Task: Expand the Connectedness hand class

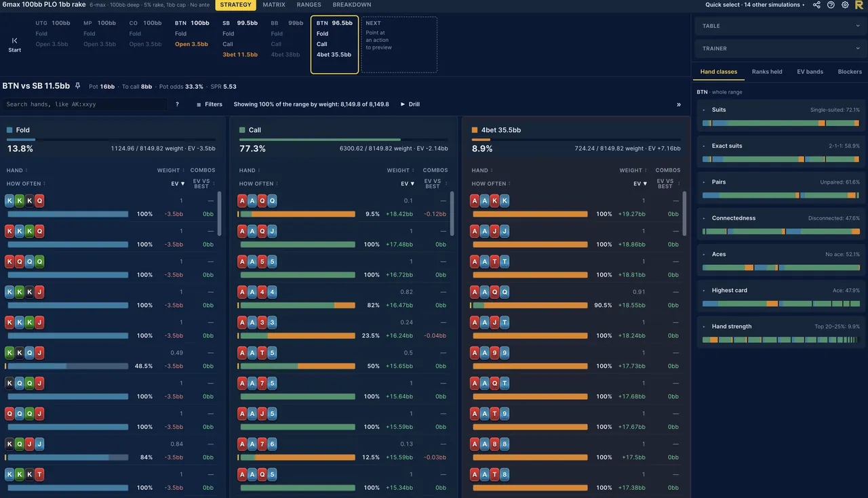Action: click(x=781, y=218)
